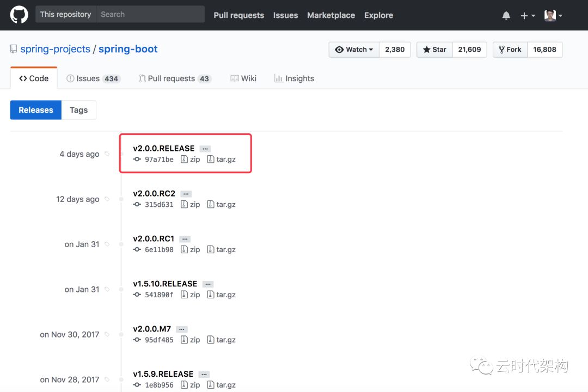Open the v2.0.0.RELEASE tag
Screen dimensions: 588x392
[163, 148]
